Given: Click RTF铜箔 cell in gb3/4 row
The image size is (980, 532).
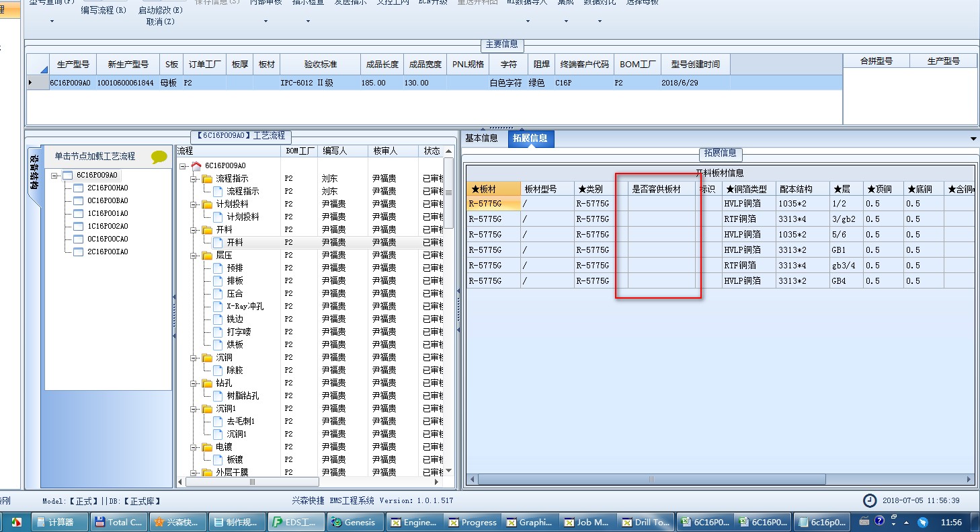Looking at the screenshot, I should point(748,265).
